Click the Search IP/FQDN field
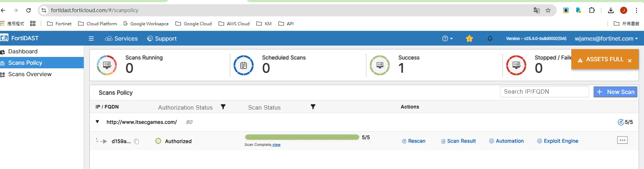The width and height of the screenshot is (644, 169). 544,92
